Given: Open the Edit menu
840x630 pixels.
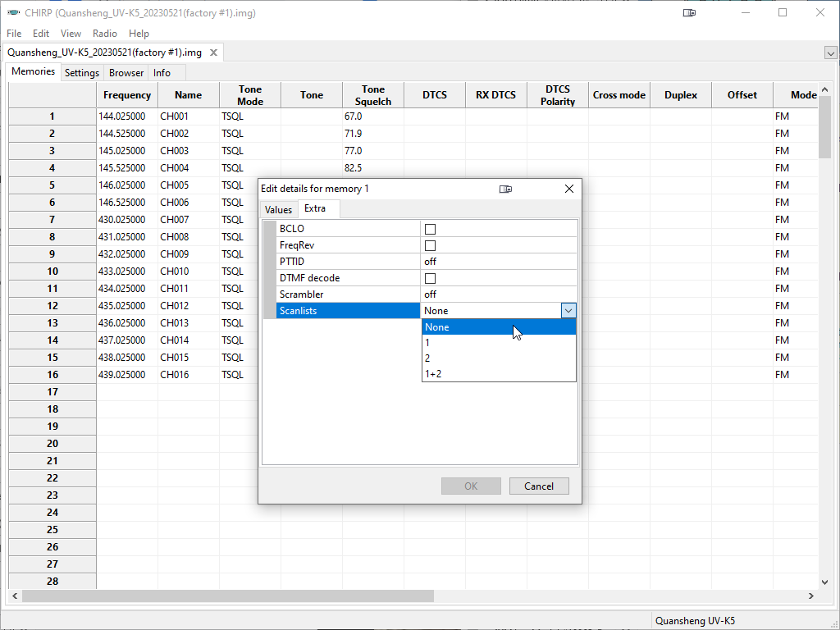Looking at the screenshot, I should point(41,33).
